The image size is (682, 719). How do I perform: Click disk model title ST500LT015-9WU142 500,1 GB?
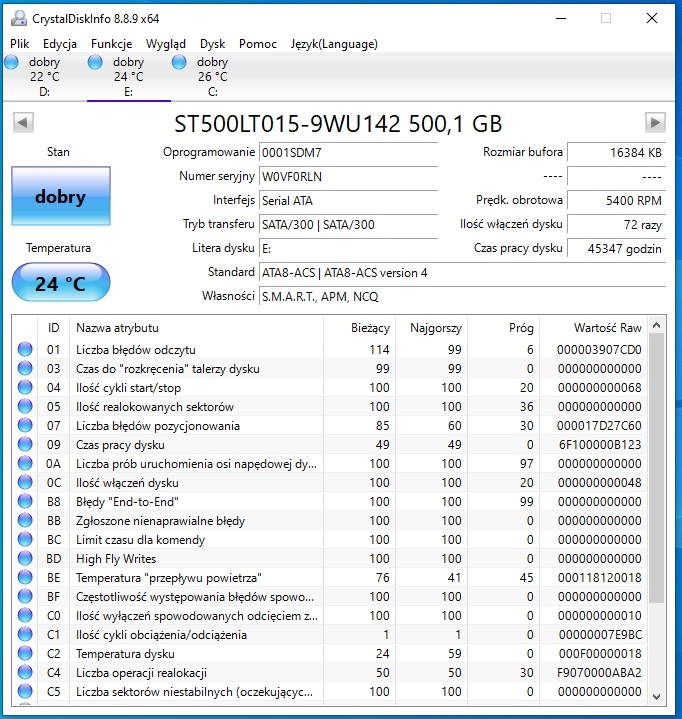pyautogui.click(x=338, y=123)
